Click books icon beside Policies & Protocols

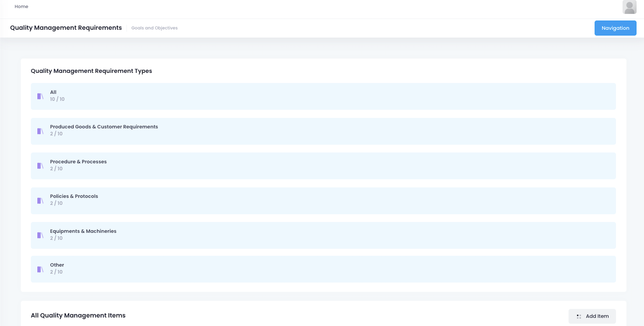pos(40,200)
